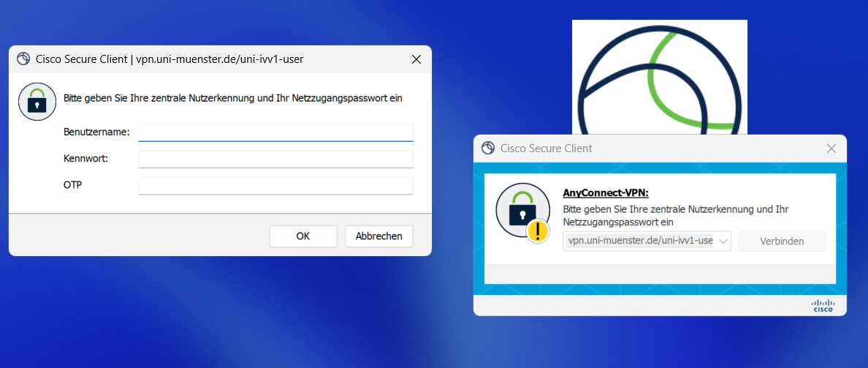The height and width of the screenshot is (368, 868).
Task: Click the large Cisco Secure Client logo image
Action: [659, 77]
